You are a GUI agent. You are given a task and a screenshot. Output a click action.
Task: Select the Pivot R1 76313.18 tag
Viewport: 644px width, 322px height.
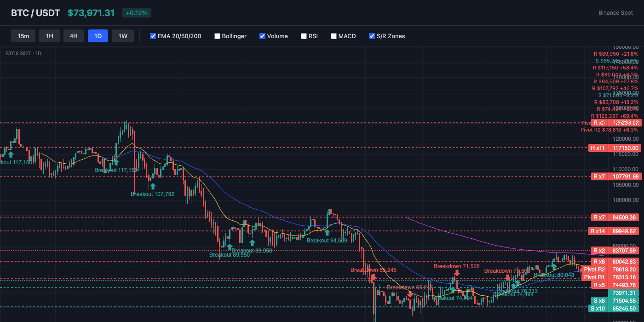(x=611, y=277)
